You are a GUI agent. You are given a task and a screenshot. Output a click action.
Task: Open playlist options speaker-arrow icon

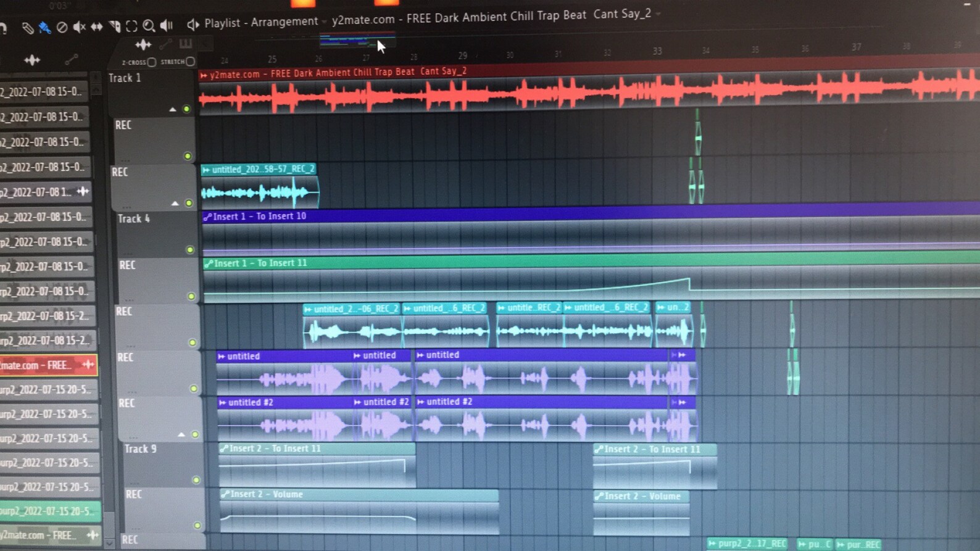[x=193, y=24]
